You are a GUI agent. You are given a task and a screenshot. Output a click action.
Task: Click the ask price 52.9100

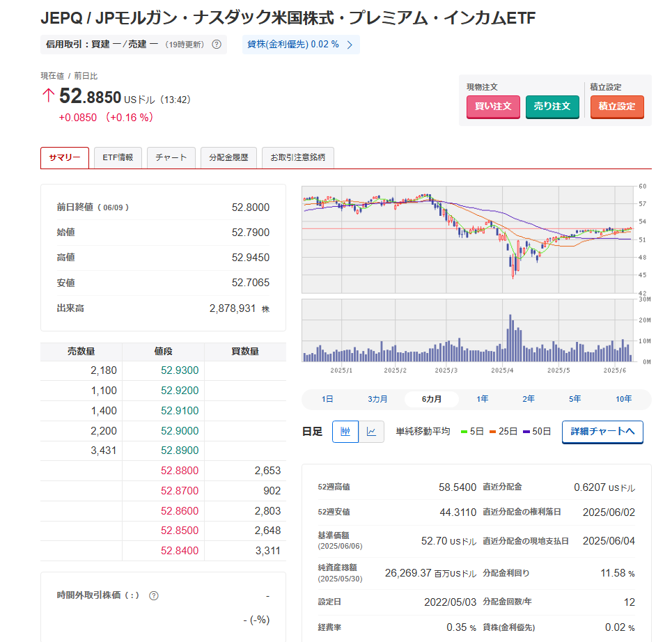(180, 411)
